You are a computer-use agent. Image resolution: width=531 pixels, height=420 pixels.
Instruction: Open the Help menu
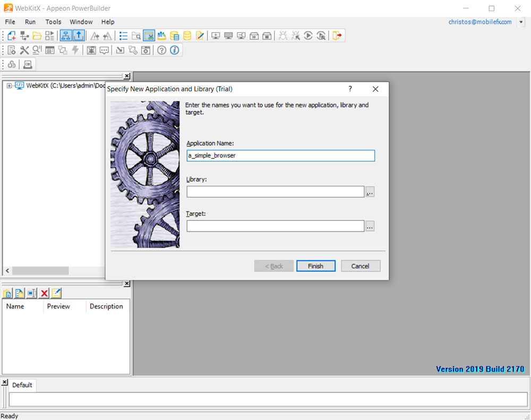click(x=108, y=22)
